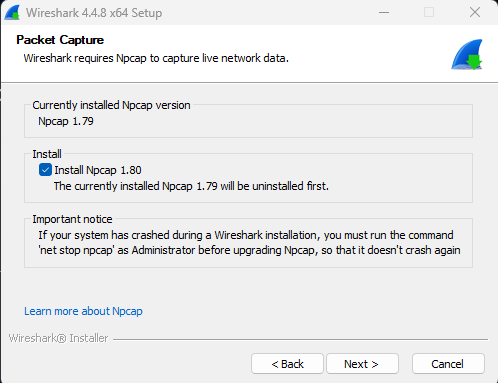This screenshot has width=498, height=383.
Task: Close the Setup window with X
Action: (475, 13)
